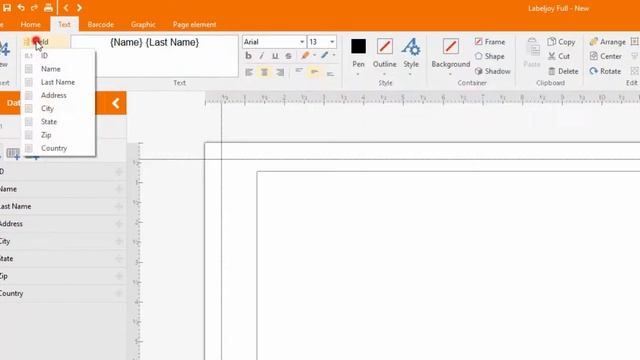The width and height of the screenshot is (640, 360).
Task: Click the Frame button
Action: (x=490, y=42)
